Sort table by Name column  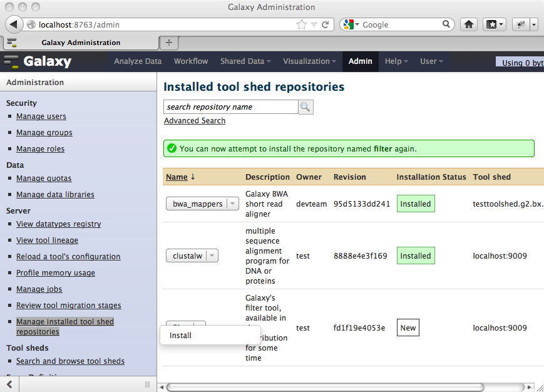[x=177, y=177]
